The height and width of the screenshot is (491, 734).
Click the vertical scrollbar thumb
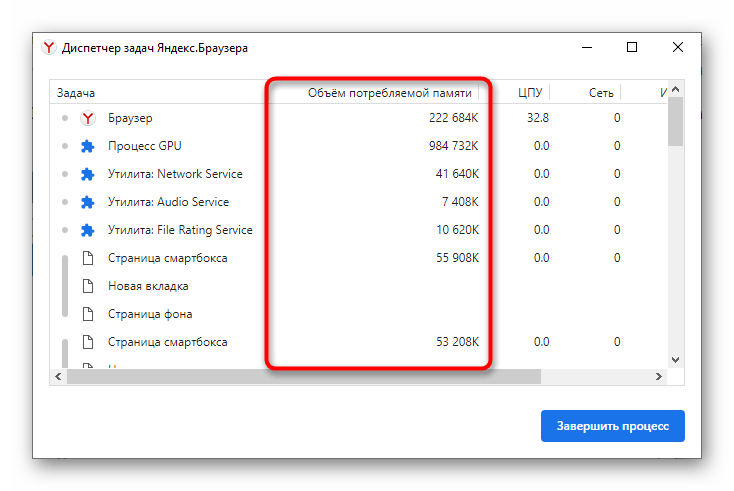[x=675, y=122]
